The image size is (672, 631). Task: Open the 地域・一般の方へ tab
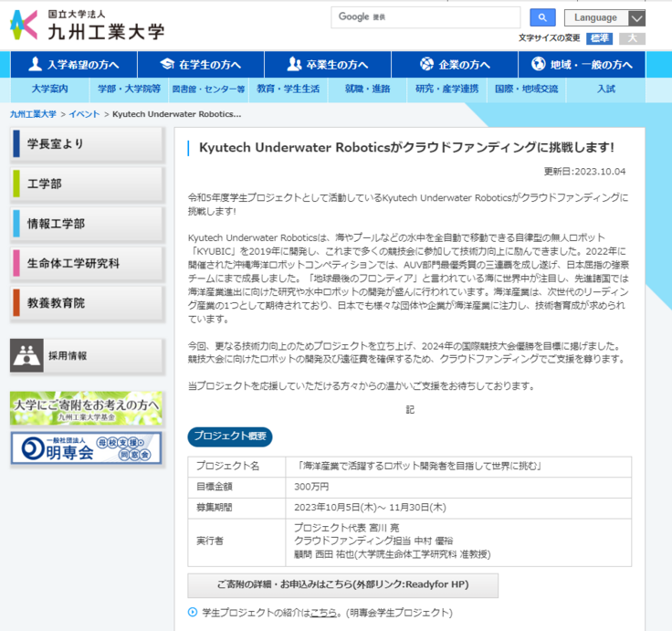coord(582,65)
